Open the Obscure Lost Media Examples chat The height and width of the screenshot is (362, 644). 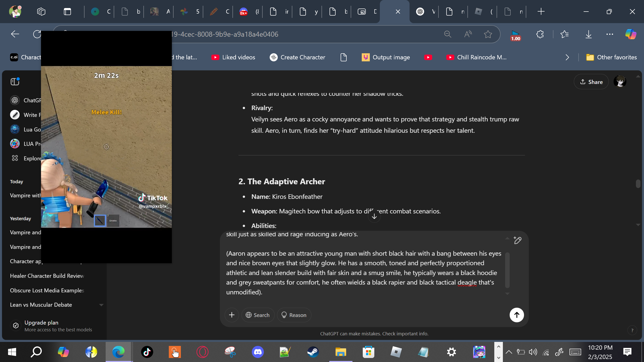click(47, 290)
